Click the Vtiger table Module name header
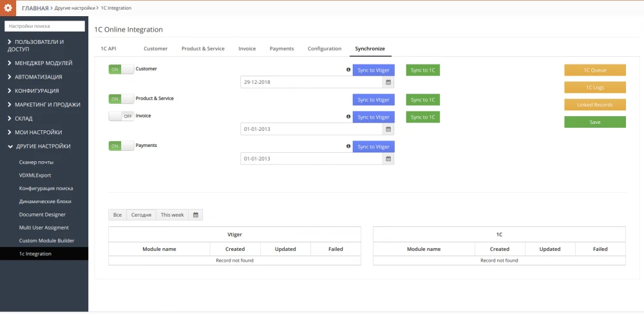644x314 pixels. click(x=159, y=249)
